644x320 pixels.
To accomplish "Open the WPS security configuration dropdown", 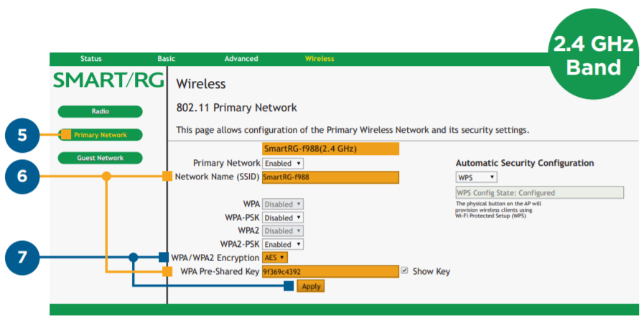I will 477,177.
